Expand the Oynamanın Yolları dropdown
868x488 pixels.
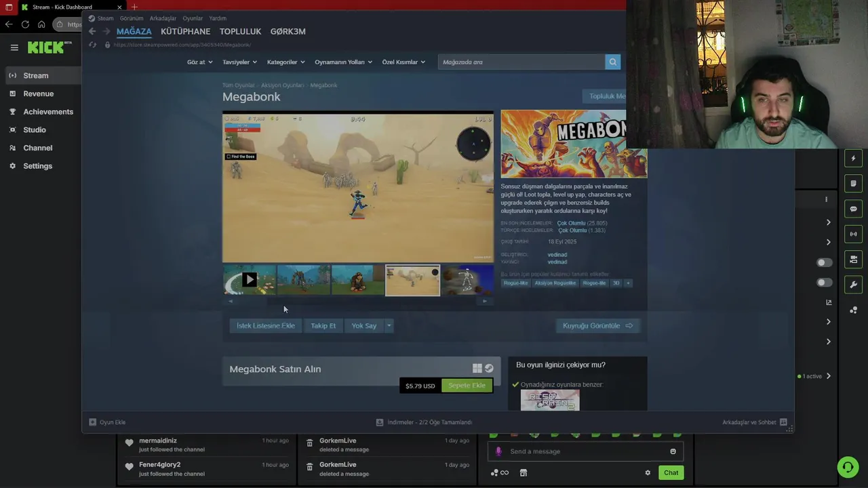point(343,62)
